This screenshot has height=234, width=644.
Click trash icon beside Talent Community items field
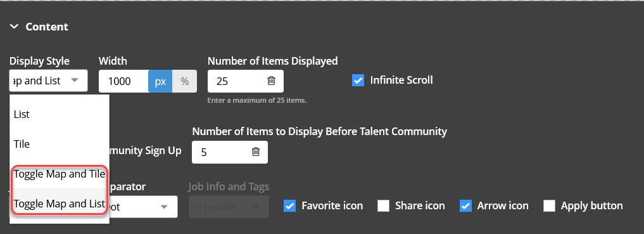point(255,152)
